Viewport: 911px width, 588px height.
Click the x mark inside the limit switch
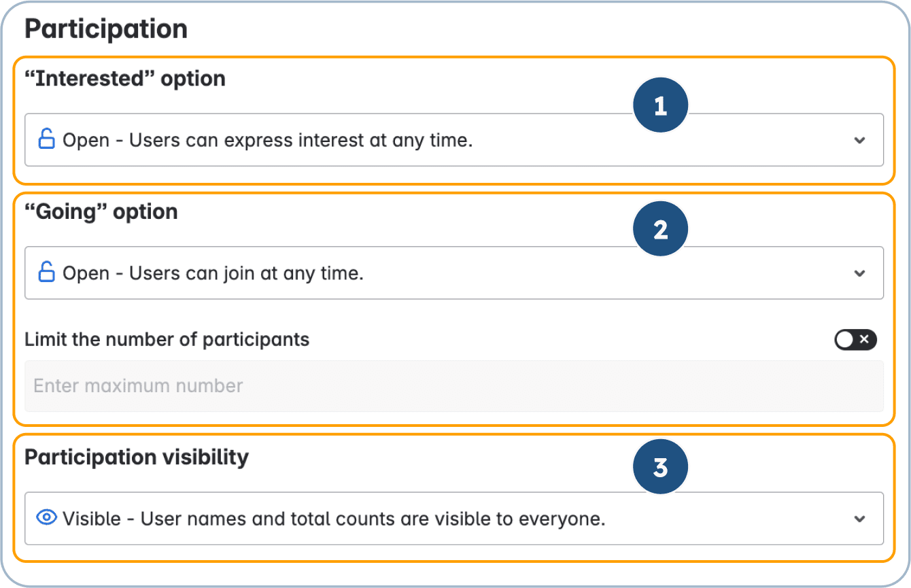pyautogui.click(x=864, y=339)
